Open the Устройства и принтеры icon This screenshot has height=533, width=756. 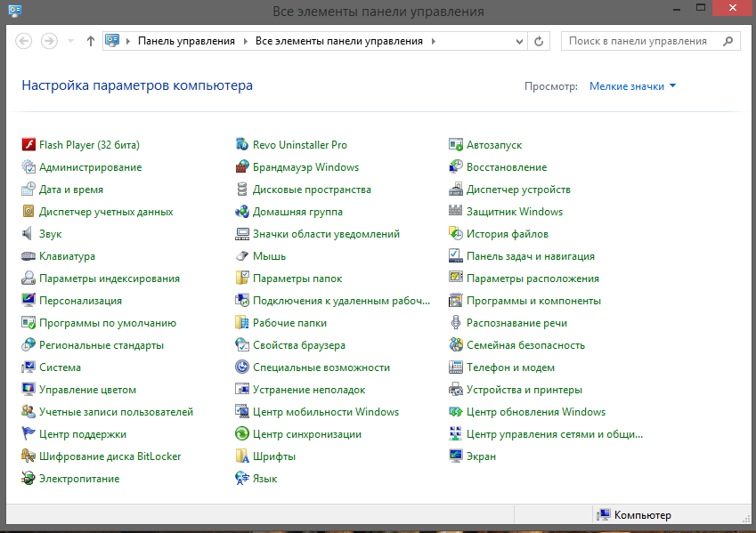coord(456,390)
